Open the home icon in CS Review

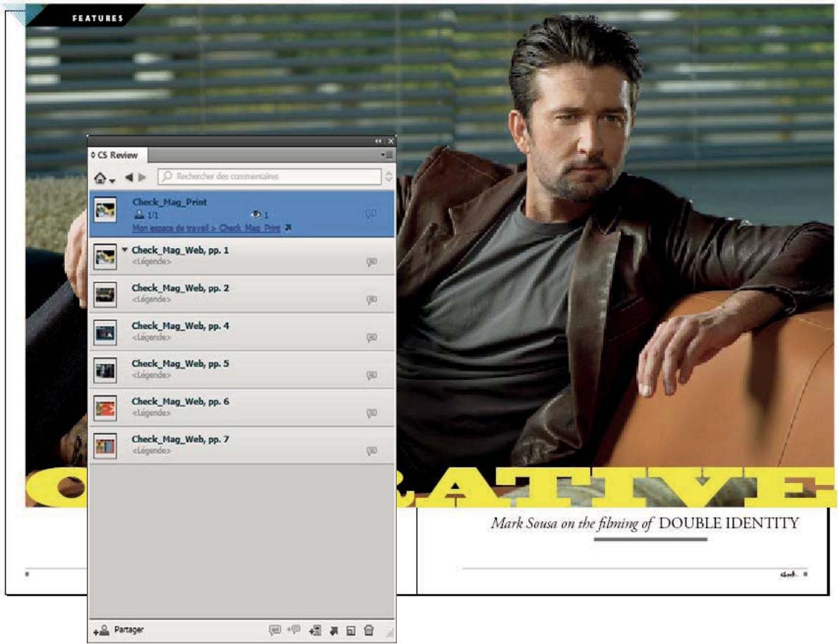tap(100, 177)
